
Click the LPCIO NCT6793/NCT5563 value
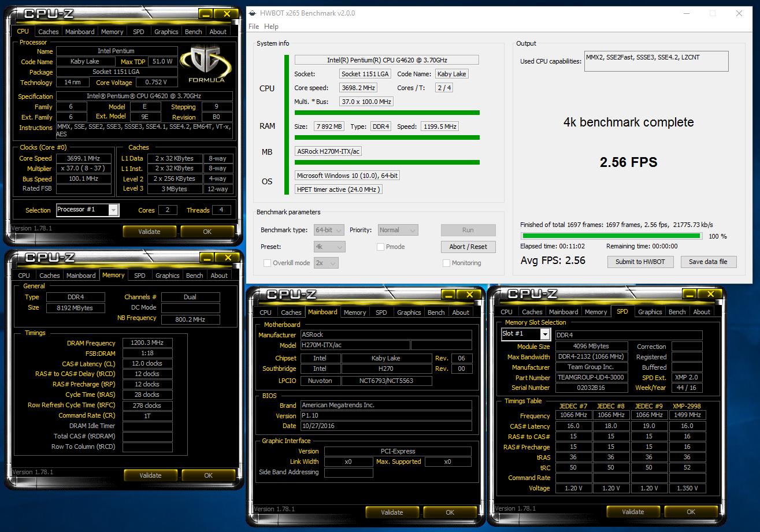(387, 381)
